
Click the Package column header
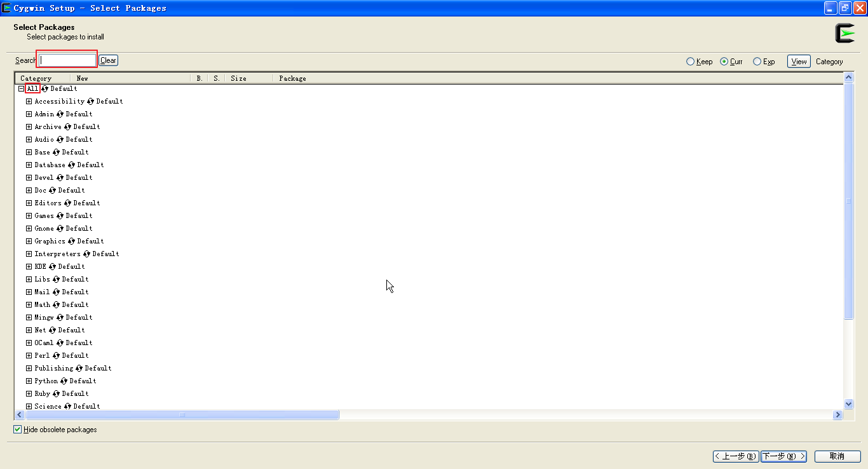point(559,78)
